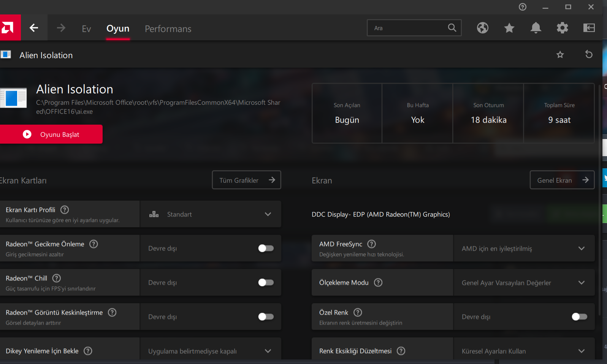Open favorites star in top toolbar
This screenshot has width=607, height=364.
click(x=509, y=28)
